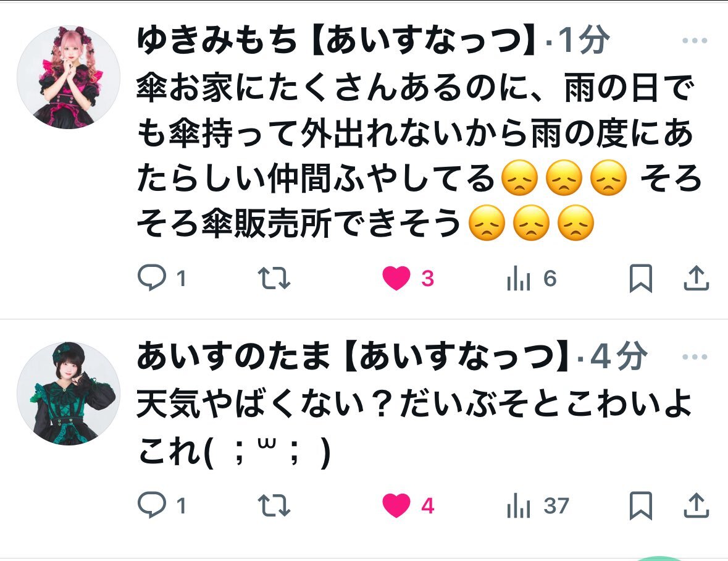The width and height of the screenshot is (728, 561).
Task: Open the tweet text about 傘販売所
Action: 418,156
